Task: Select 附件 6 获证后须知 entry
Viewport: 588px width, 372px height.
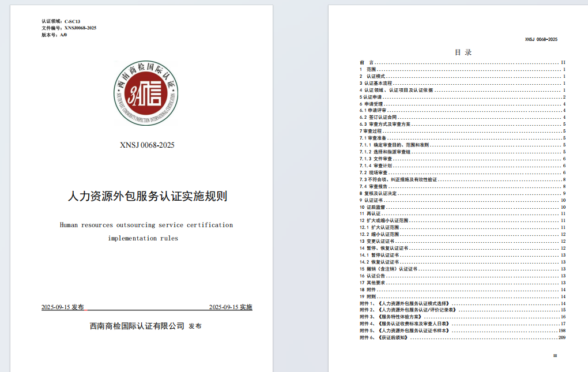Action: (x=384, y=337)
